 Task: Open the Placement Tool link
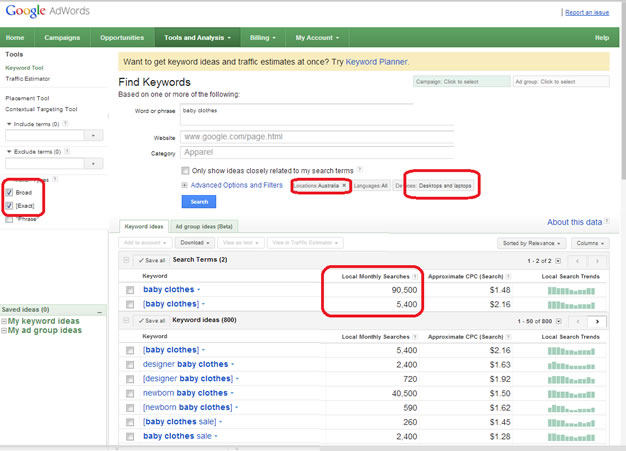[x=27, y=98]
